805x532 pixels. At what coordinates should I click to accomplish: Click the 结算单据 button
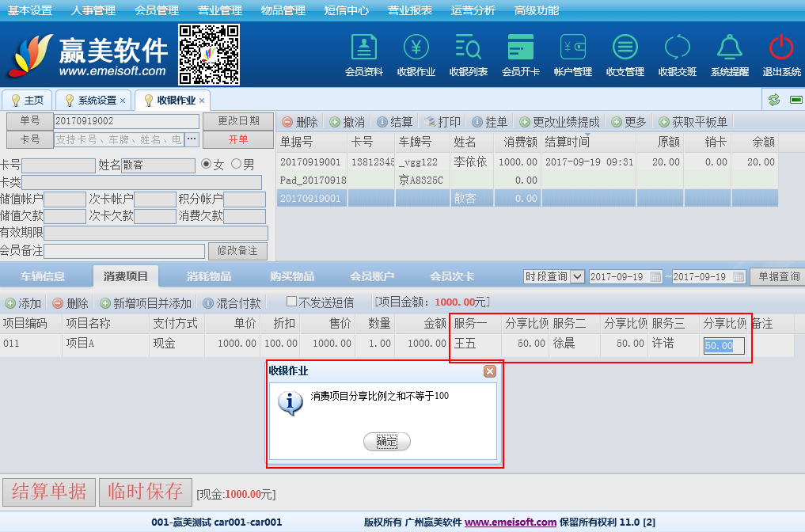pos(49,492)
